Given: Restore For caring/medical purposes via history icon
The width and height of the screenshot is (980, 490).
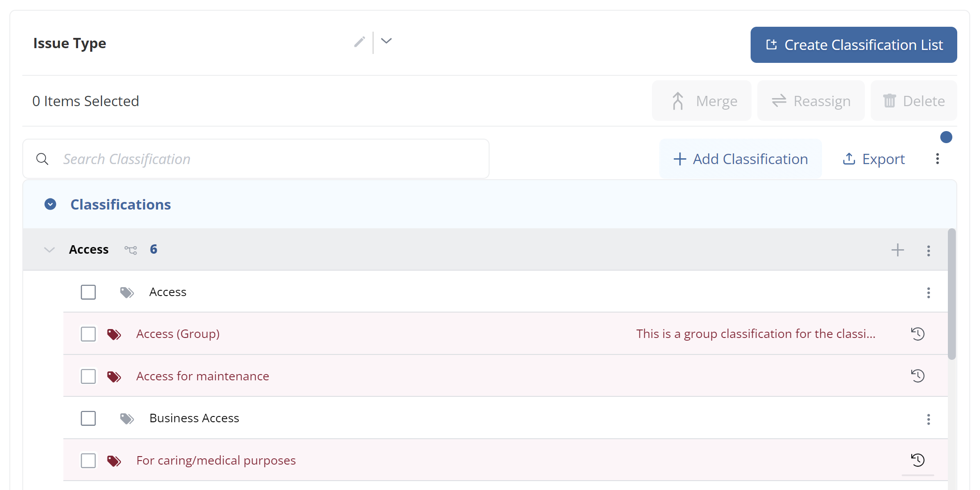Looking at the screenshot, I should pos(918,460).
